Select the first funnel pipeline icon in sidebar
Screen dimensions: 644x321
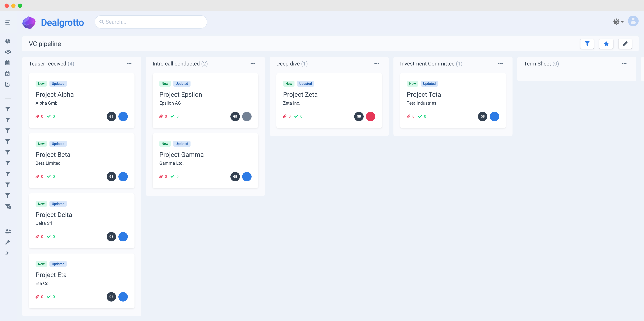pos(8,109)
